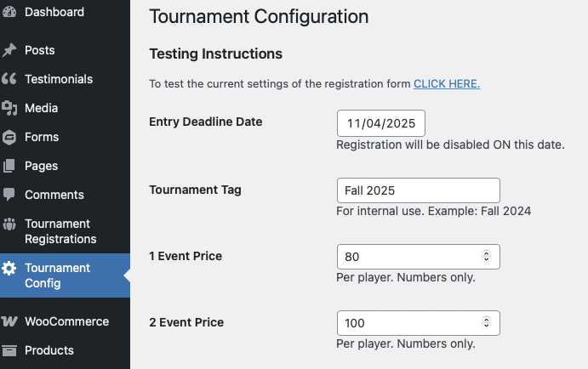Click the 2 Event Price stepper arrows
The width and height of the screenshot is (588, 369).
click(x=486, y=322)
